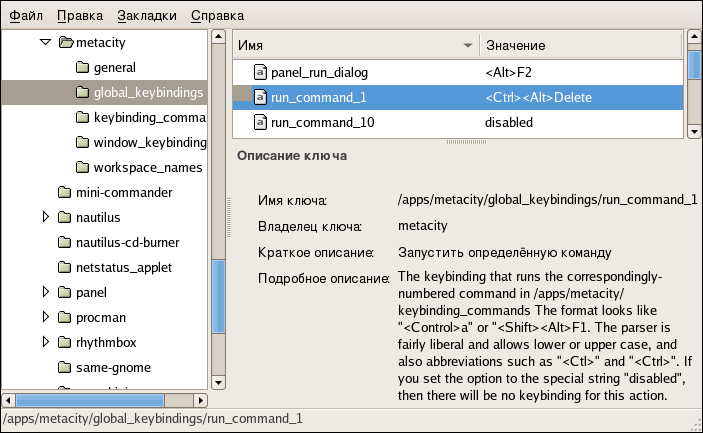Click the folder icon beside mini-commander

[65, 192]
